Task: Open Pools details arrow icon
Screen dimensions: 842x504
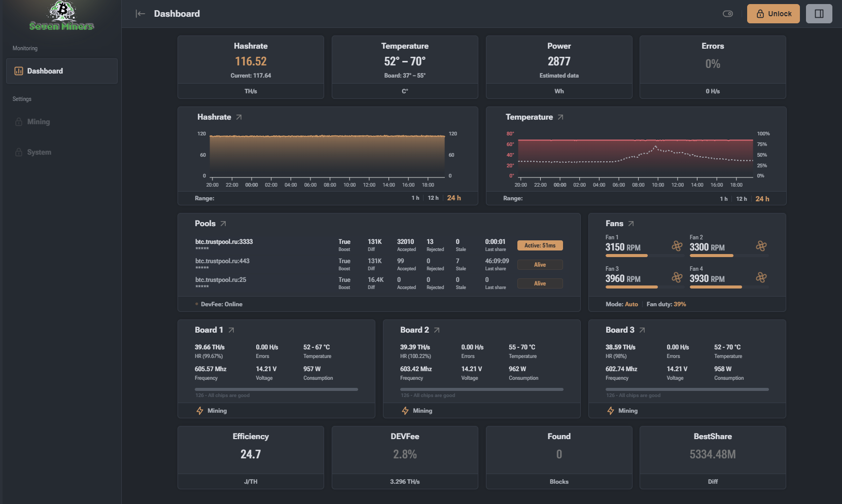Action: [223, 224]
